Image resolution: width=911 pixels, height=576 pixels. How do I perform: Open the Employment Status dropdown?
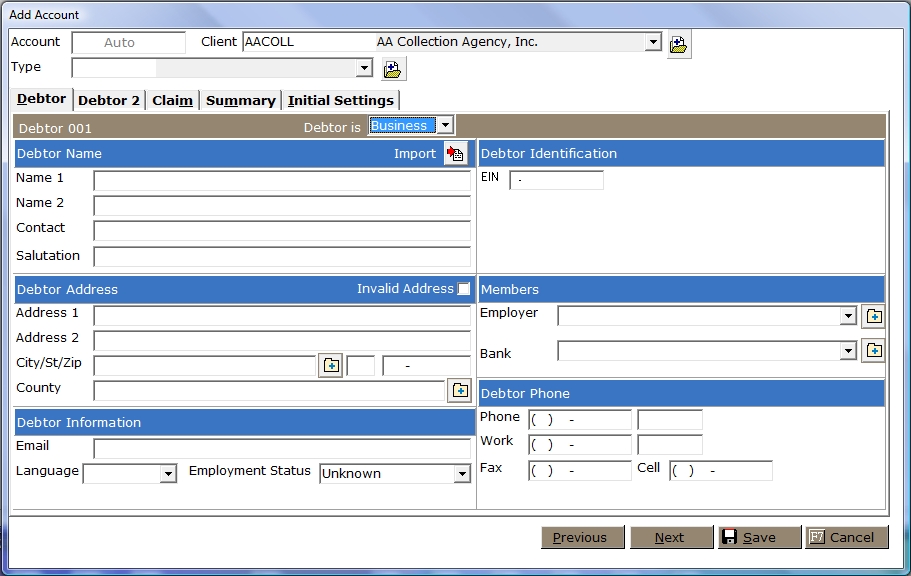click(462, 474)
